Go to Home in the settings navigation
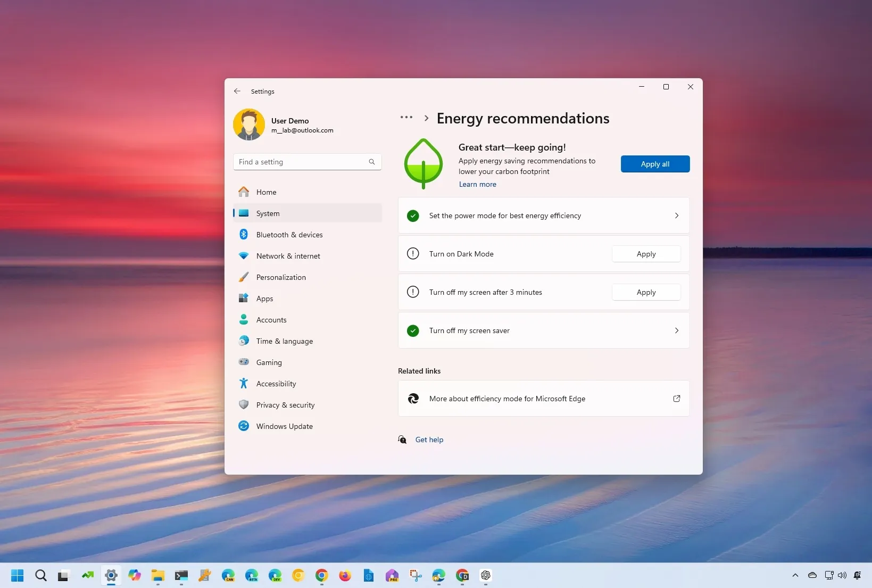The height and width of the screenshot is (588, 872). pos(266,192)
